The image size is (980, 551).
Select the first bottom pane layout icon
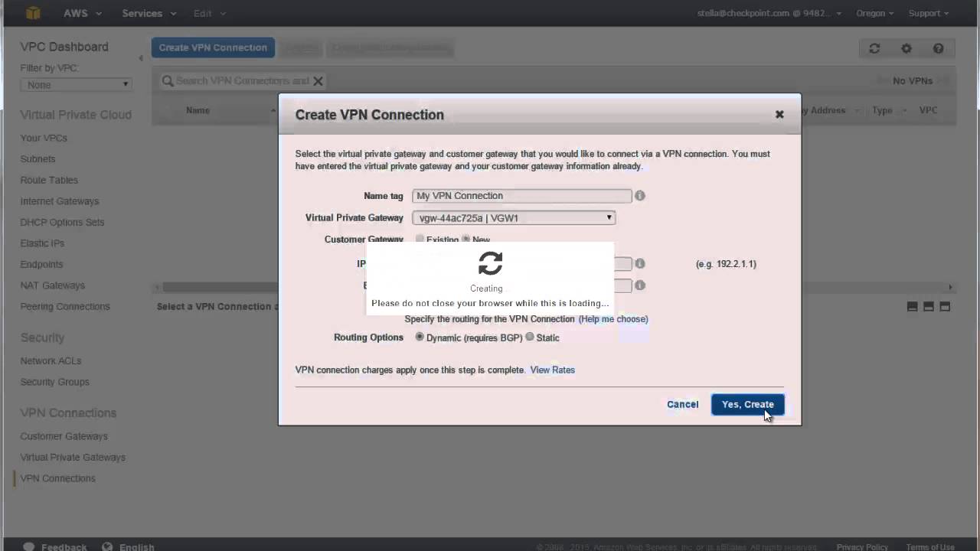[913, 306]
